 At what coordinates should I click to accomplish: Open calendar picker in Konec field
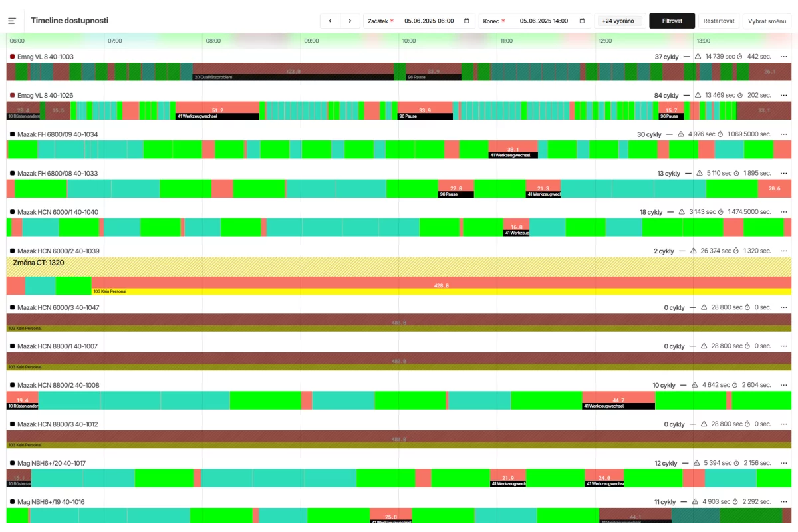coord(582,21)
